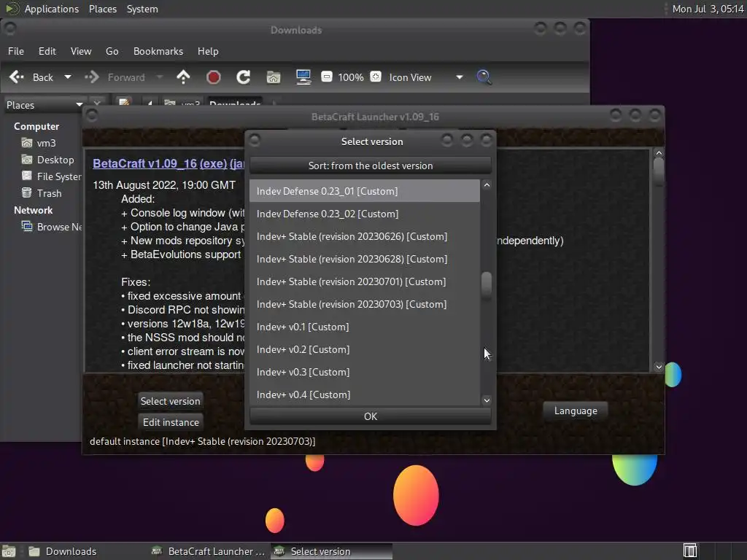Viewport: 747px width, 560px height.
Task: Open the Bookmarks menu
Action: [158, 52]
